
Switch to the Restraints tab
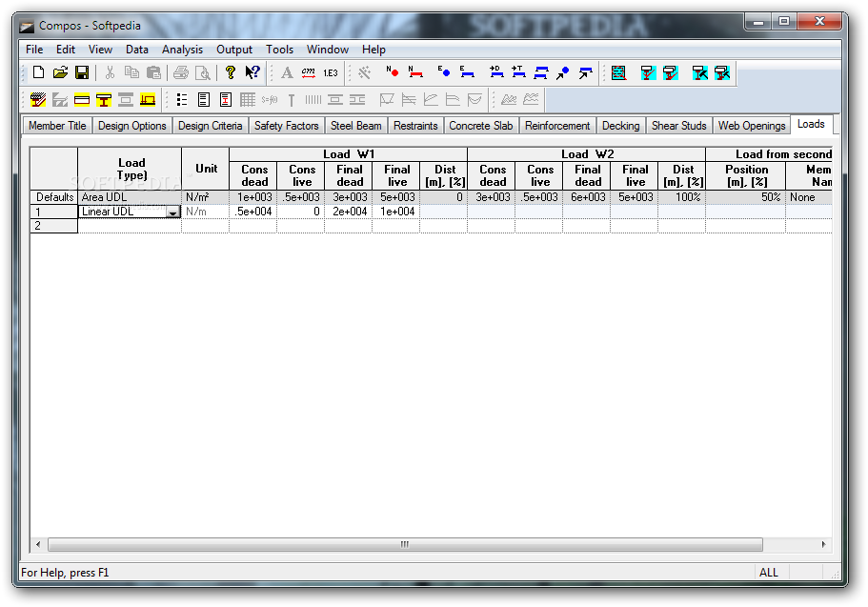point(415,126)
